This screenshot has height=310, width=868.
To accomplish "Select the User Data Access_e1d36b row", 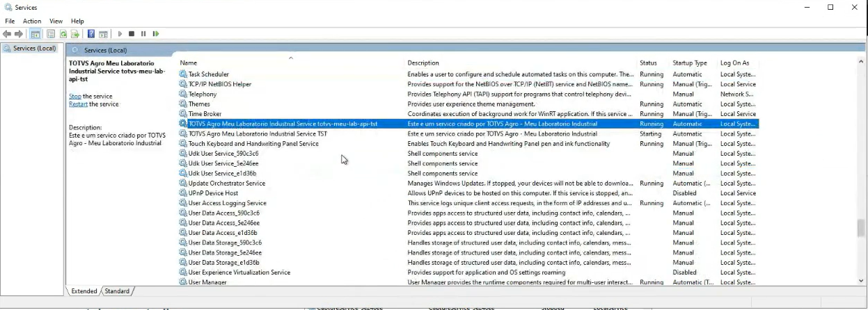I will click(468, 233).
